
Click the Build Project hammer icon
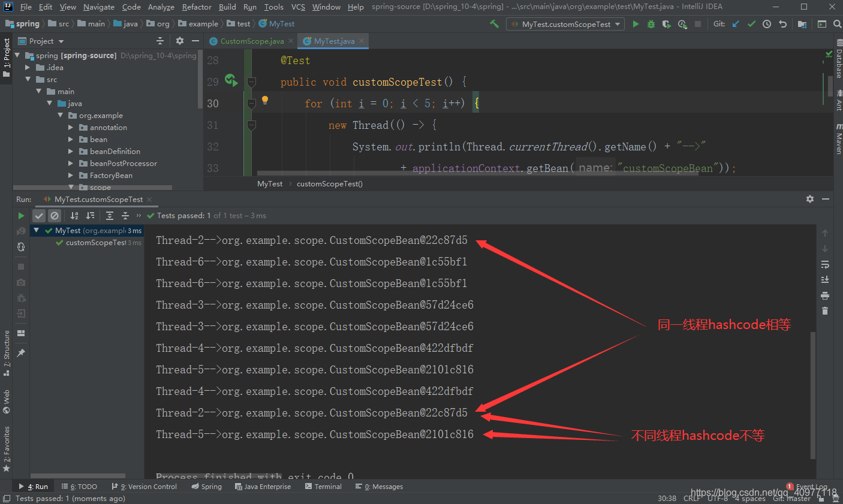tap(494, 24)
